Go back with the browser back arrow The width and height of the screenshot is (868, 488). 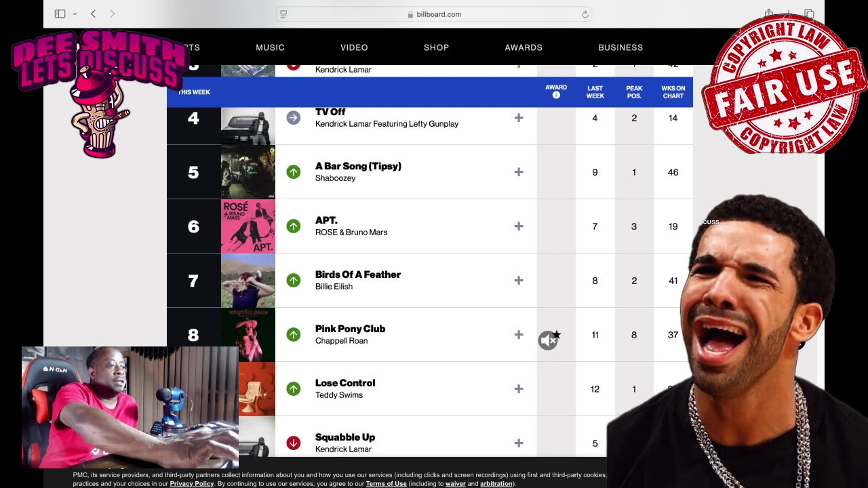point(93,14)
